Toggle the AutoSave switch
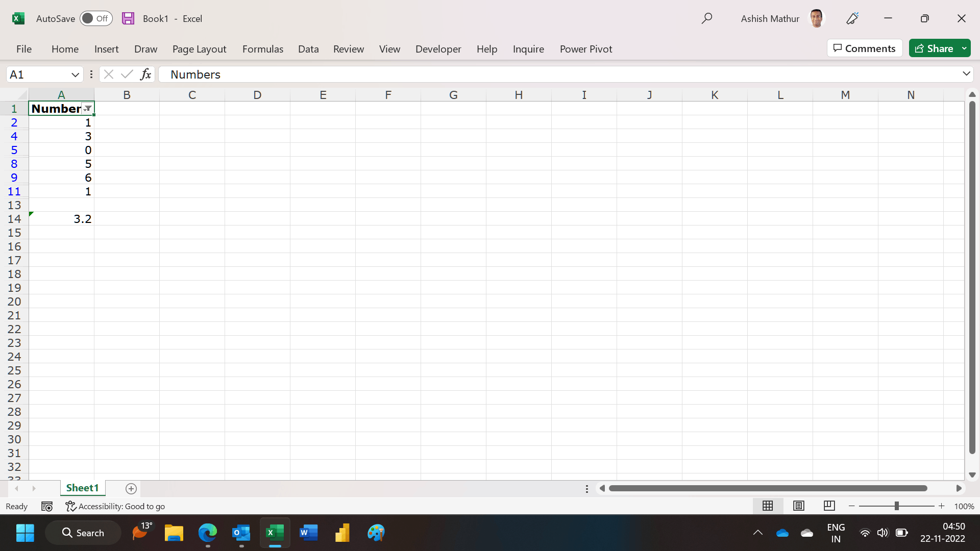The height and width of the screenshot is (551, 980). pyautogui.click(x=95, y=18)
